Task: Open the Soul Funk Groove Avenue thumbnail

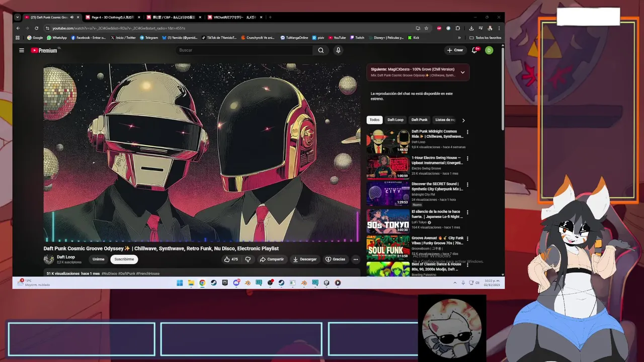Action: (387, 247)
